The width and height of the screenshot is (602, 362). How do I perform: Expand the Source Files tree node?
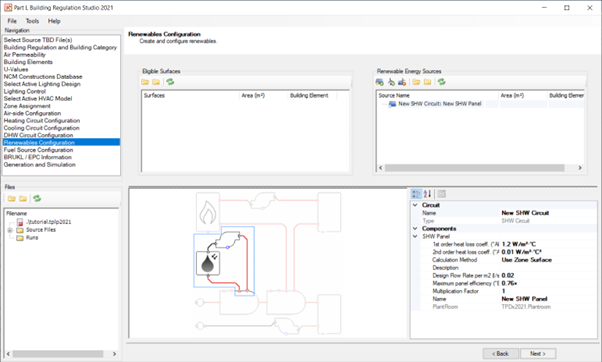coord(10,230)
